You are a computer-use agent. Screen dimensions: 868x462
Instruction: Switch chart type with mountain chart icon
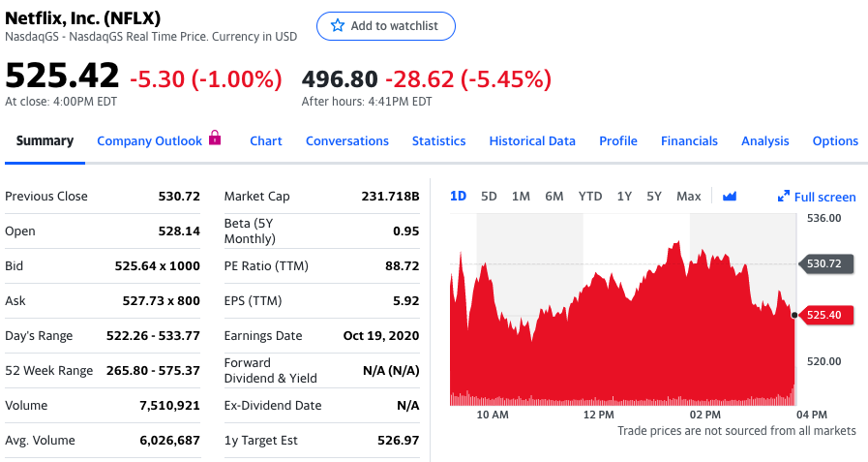(x=730, y=197)
